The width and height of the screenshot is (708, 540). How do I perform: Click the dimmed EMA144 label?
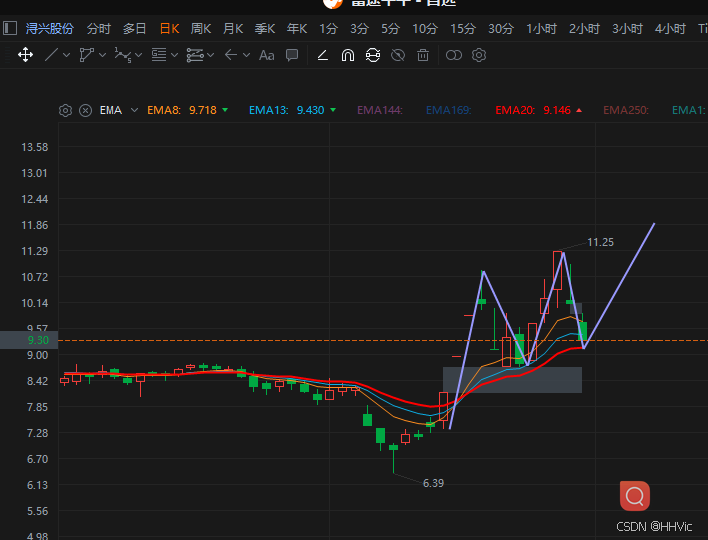click(380, 110)
